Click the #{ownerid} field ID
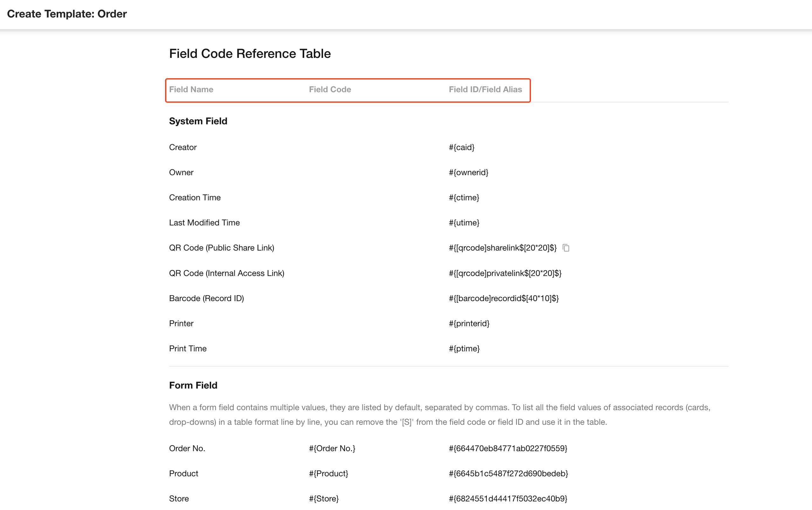 [x=468, y=172]
